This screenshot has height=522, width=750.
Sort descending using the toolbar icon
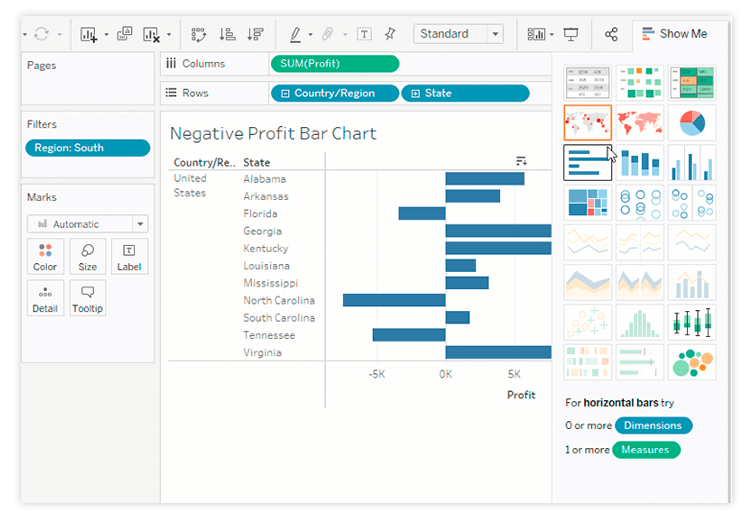[255, 34]
